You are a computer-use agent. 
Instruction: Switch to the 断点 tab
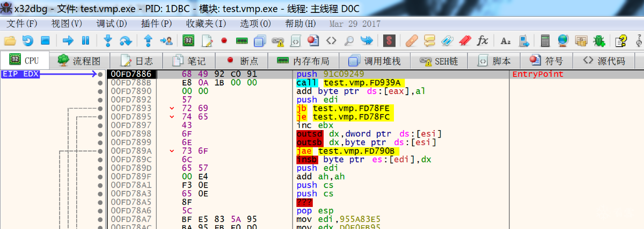(x=242, y=60)
